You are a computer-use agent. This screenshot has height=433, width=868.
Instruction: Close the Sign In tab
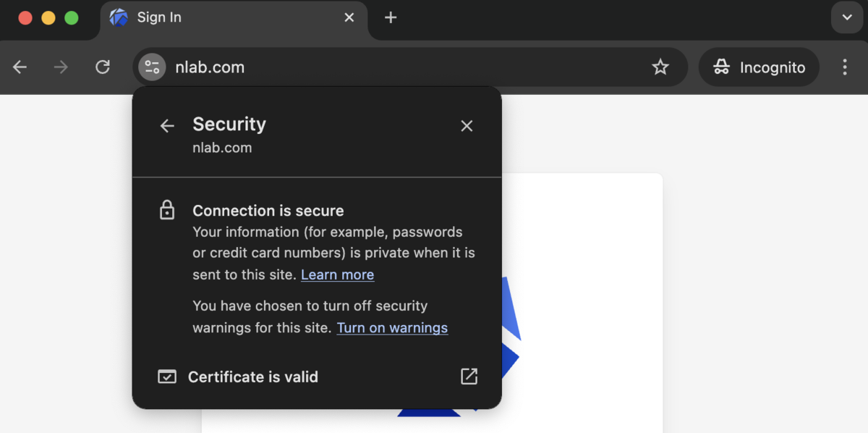(x=349, y=17)
